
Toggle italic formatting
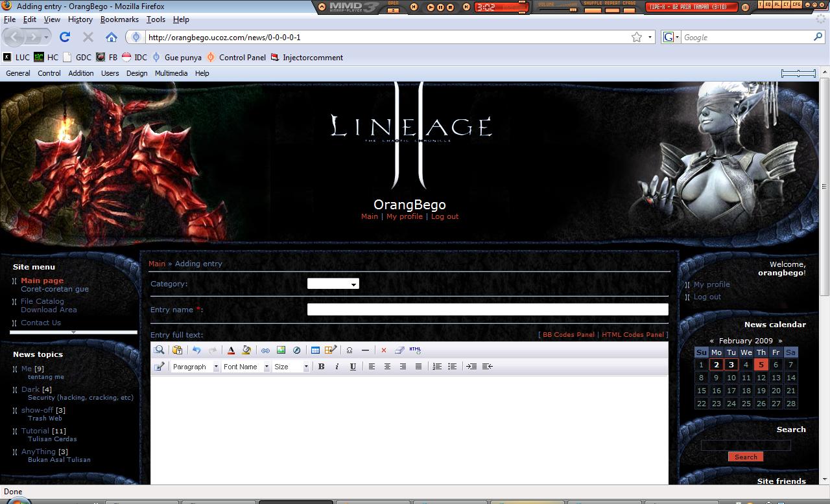(337, 366)
